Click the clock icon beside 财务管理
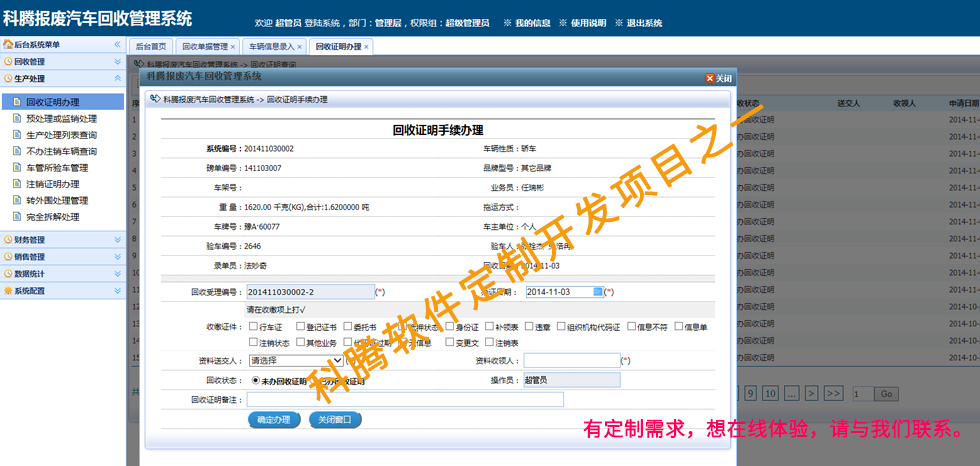This screenshot has height=466, width=980. point(8,239)
